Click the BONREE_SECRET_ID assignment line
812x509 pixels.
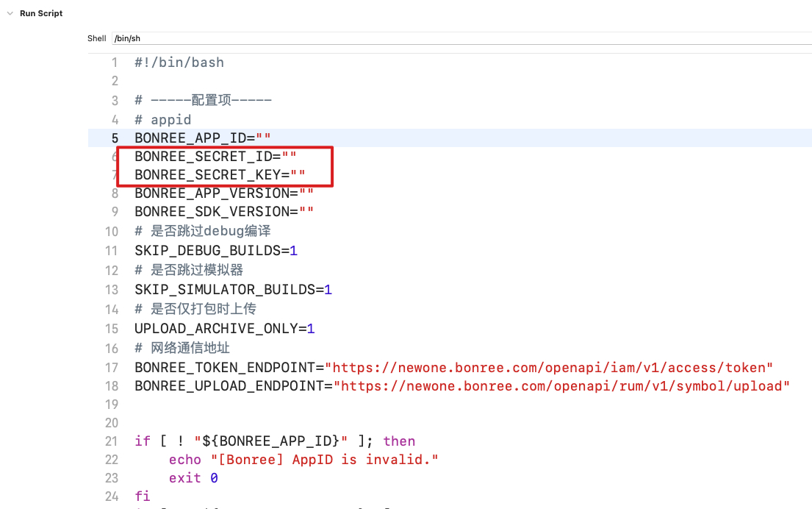215,157
